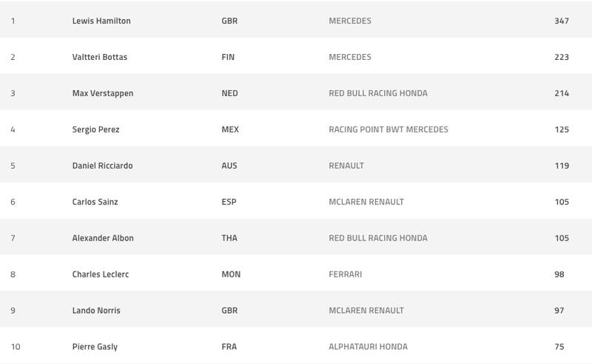Click the MON nationality code
Viewport: 592px width, 364px height.
(x=231, y=274)
